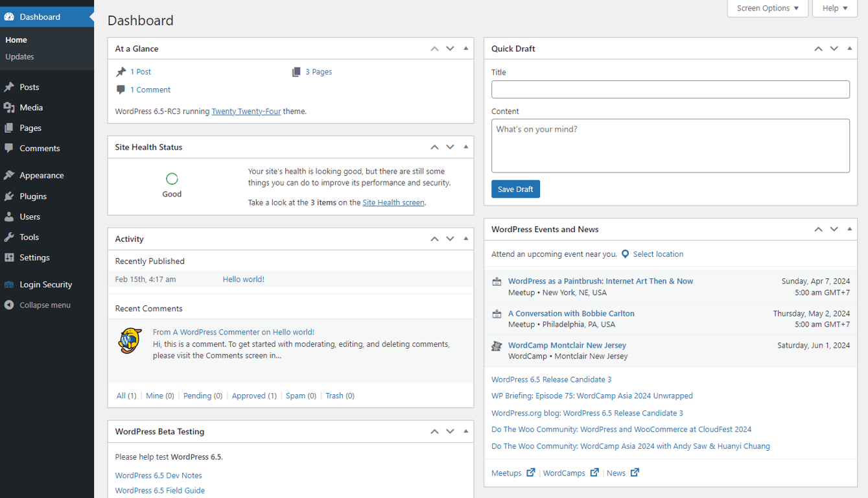Click the Comments speech bubble icon
This screenshot has width=868, height=498.
pyautogui.click(x=11, y=148)
